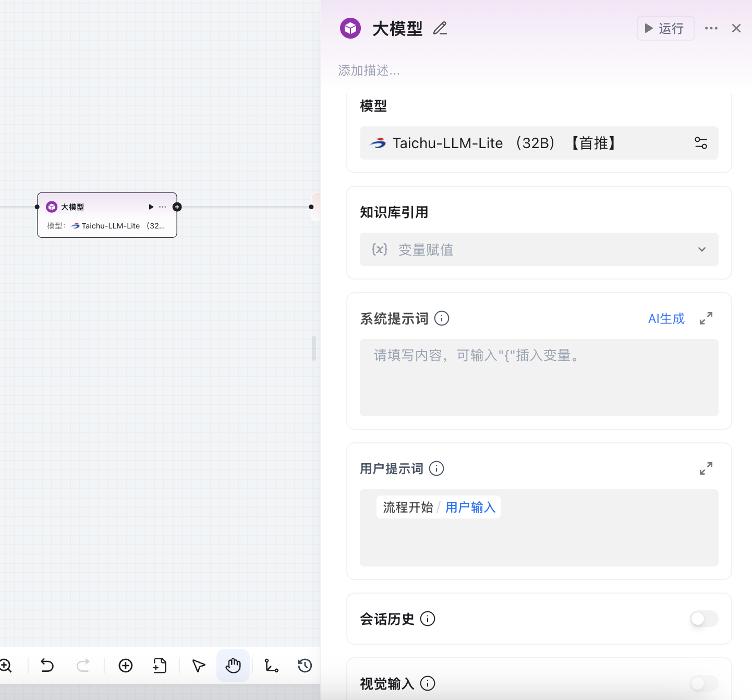This screenshot has height=700, width=752.
Task: Click the AI生成 link for system prompt
Action: 666,318
